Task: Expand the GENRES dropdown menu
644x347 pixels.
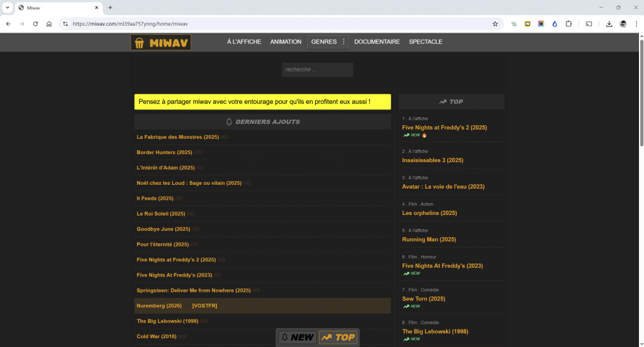Action: [328, 41]
